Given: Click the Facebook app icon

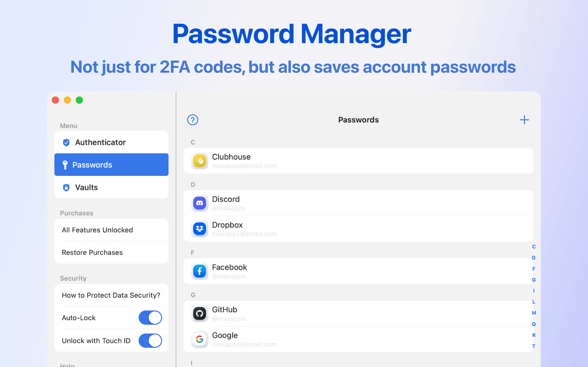Looking at the screenshot, I should [x=199, y=271].
